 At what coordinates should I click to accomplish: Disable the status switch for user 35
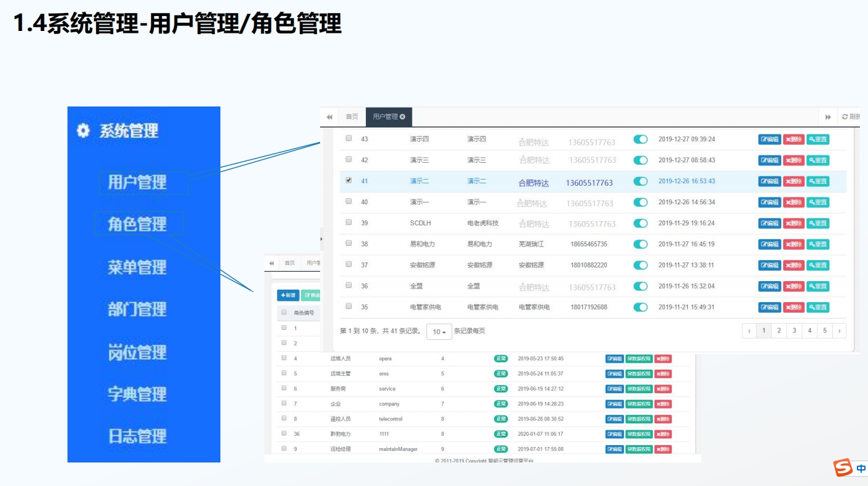[640, 307]
